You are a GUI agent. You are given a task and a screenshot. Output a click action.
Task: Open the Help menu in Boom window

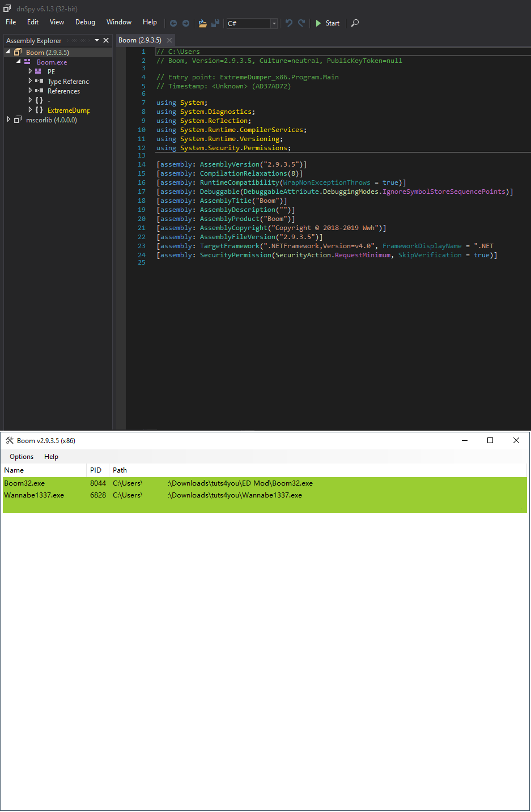point(51,457)
